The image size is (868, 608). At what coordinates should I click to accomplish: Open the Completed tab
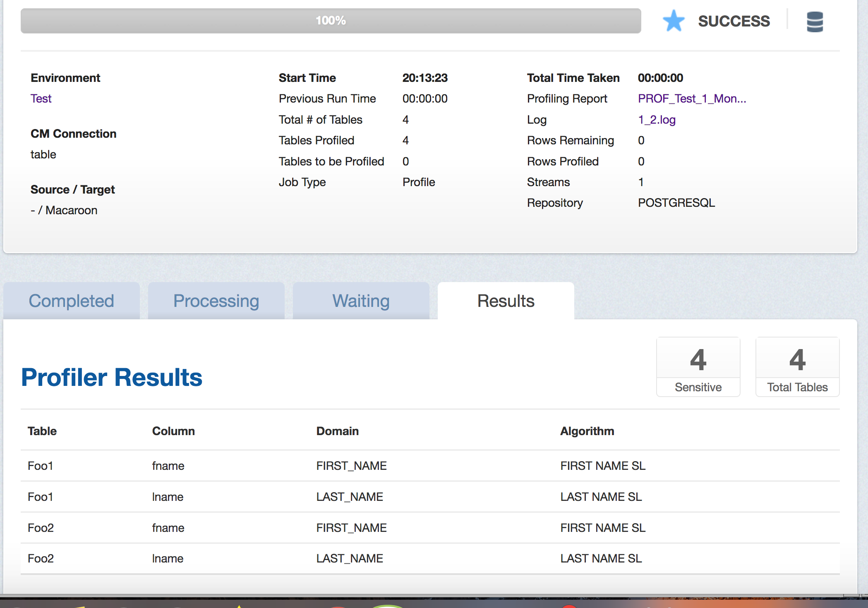click(72, 301)
